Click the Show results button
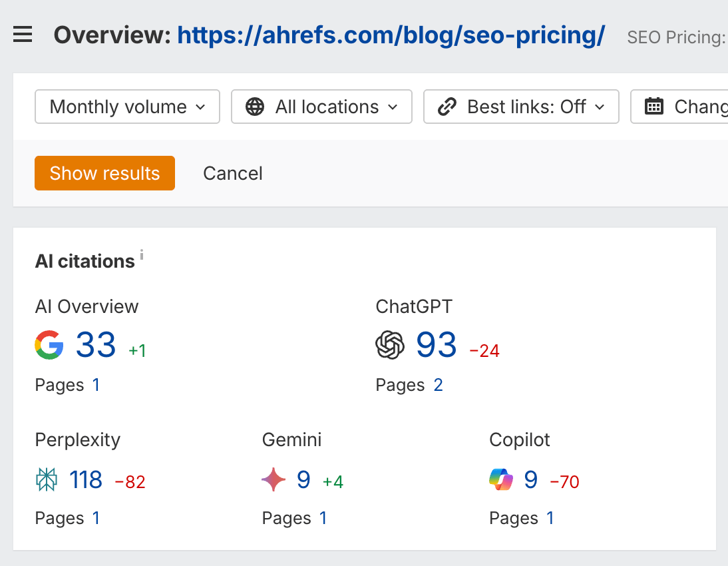The width and height of the screenshot is (728, 566). pos(104,173)
